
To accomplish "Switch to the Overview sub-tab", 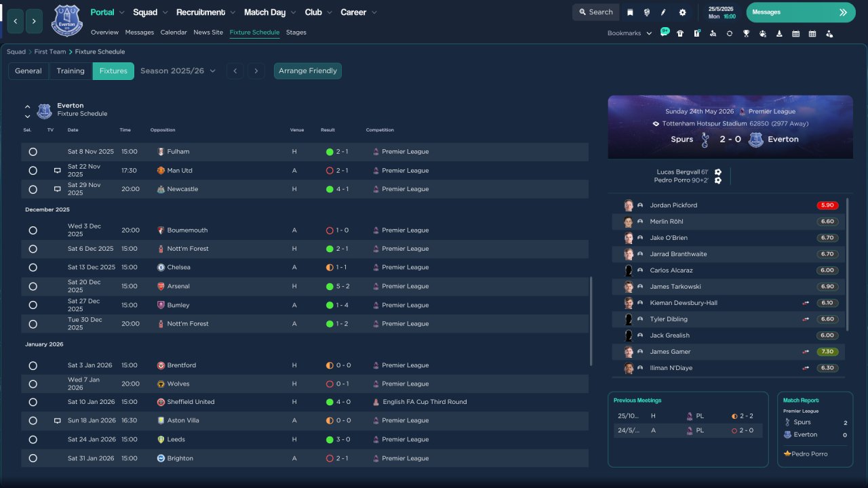I will click(104, 33).
